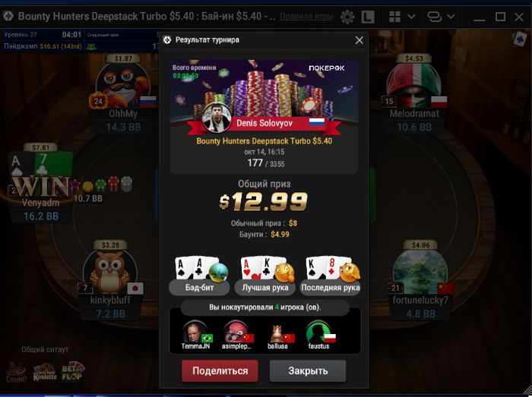Open the Лучшая рука hand
Screen dimensions: 532x397
[x=265, y=276]
